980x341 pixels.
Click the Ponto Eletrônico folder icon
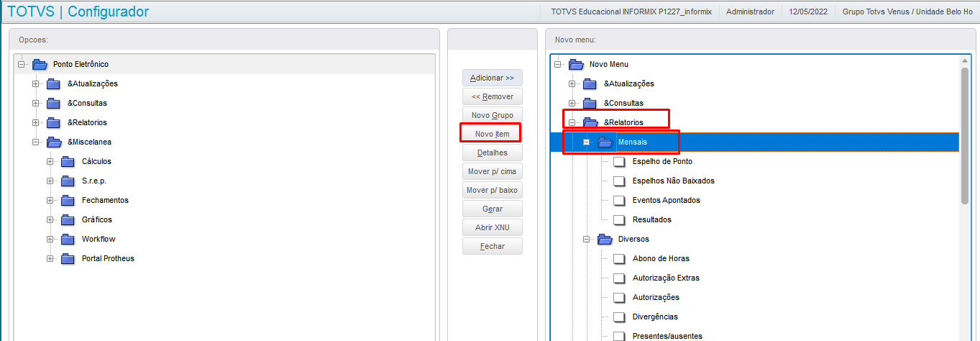click(40, 64)
